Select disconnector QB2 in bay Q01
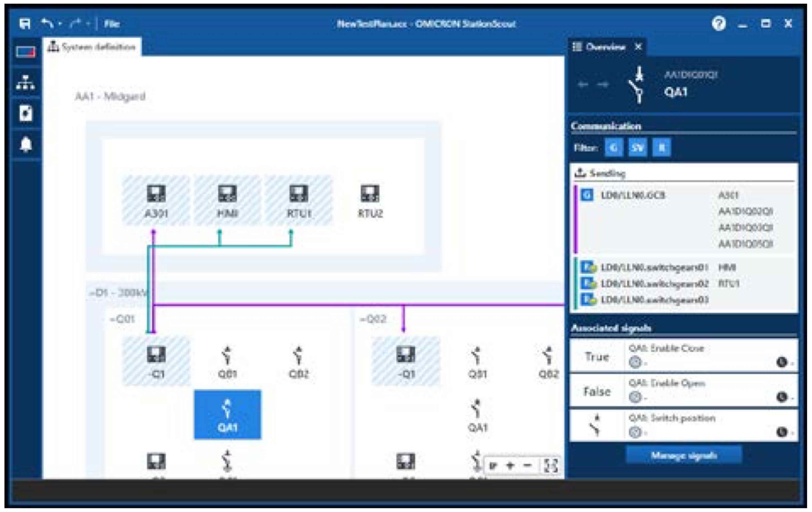 pos(299,362)
